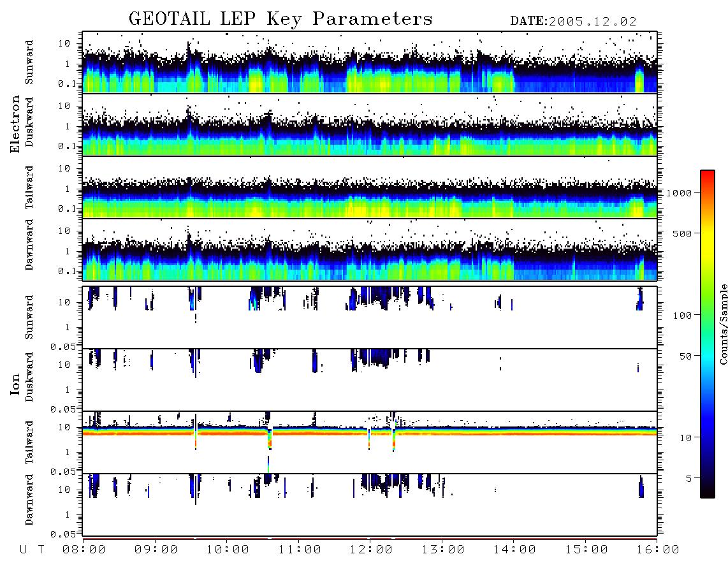Click the rainbow Counts/Sample color bar
This screenshot has height=561, width=728.
coord(708,334)
